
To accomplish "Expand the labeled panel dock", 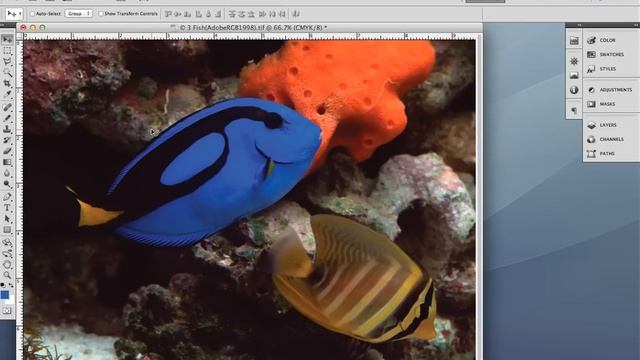I will (x=636, y=25).
